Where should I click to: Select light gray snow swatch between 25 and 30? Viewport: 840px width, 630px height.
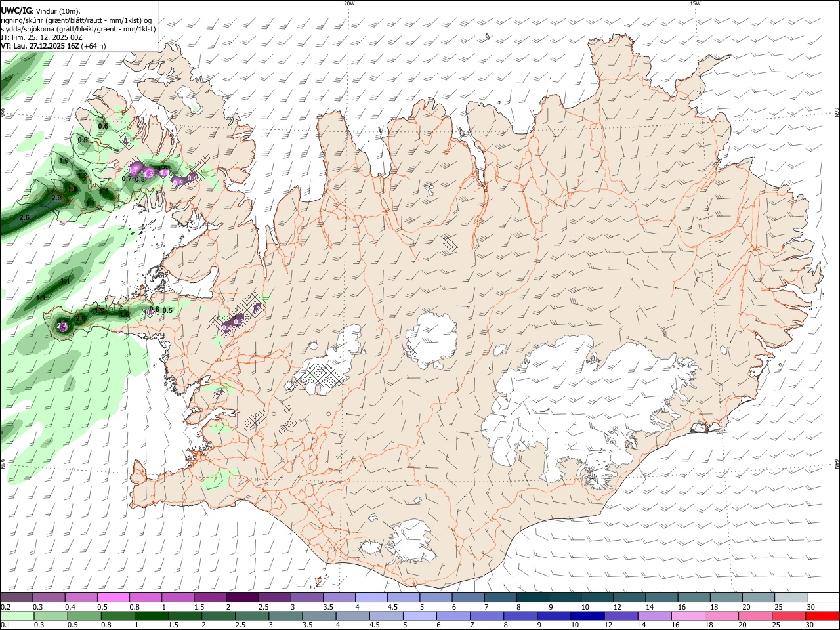click(x=791, y=598)
